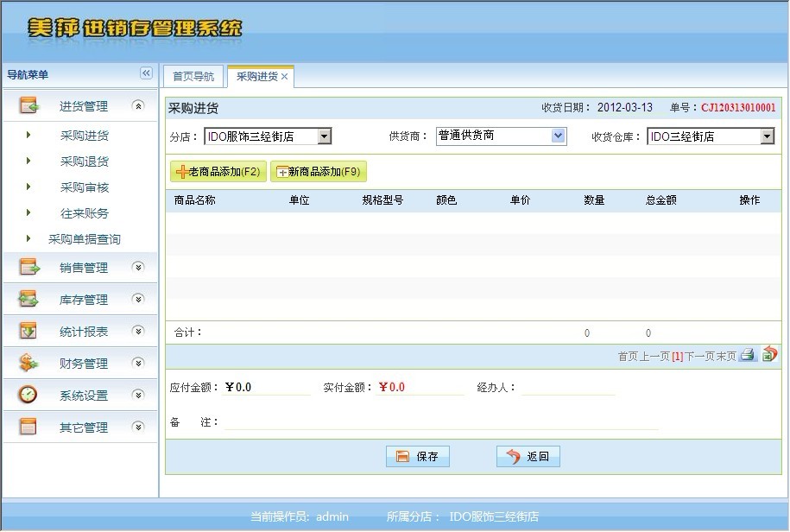Click the 应付金额 amount field
Screen dimensions: 790x532
tap(267, 387)
